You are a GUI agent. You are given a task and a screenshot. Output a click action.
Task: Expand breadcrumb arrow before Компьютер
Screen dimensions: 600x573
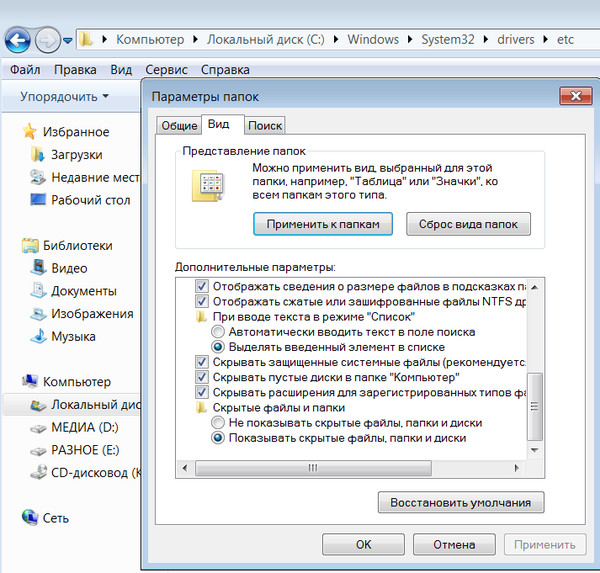tap(104, 39)
